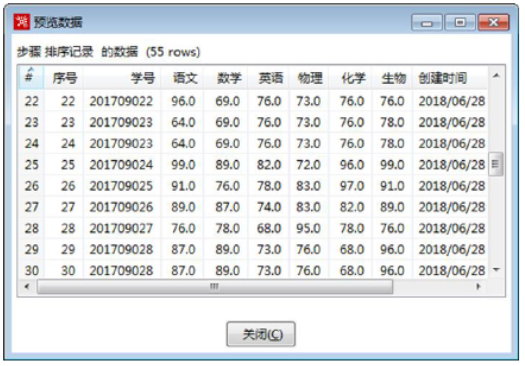This screenshot has width=525, height=366.
Task: Click 英语 value 68.0 in row 28
Action: point(269,228)
